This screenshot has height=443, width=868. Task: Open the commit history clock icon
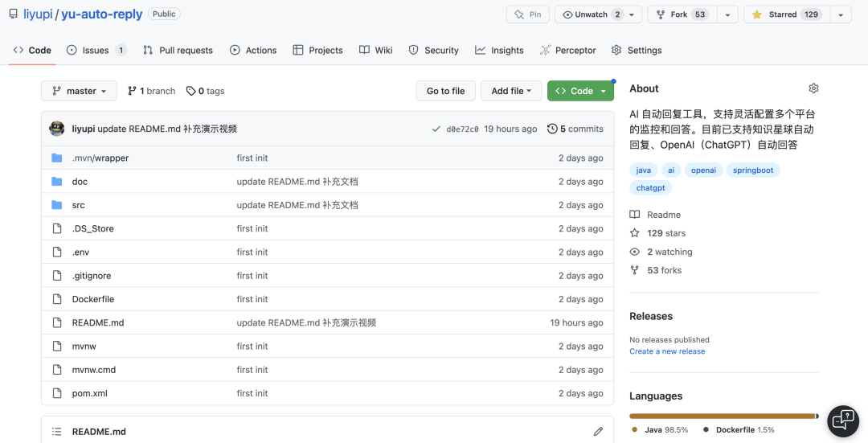point(552,129)
